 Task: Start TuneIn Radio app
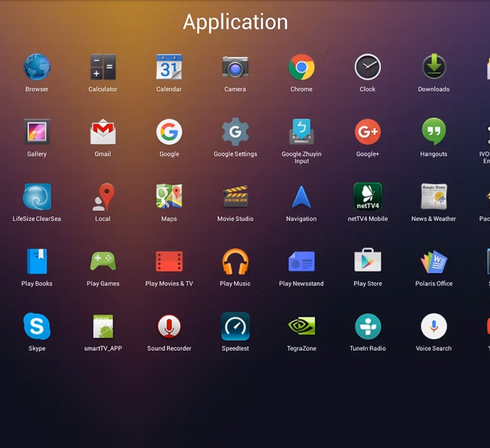pyautogui.click(x=367, y=327)
